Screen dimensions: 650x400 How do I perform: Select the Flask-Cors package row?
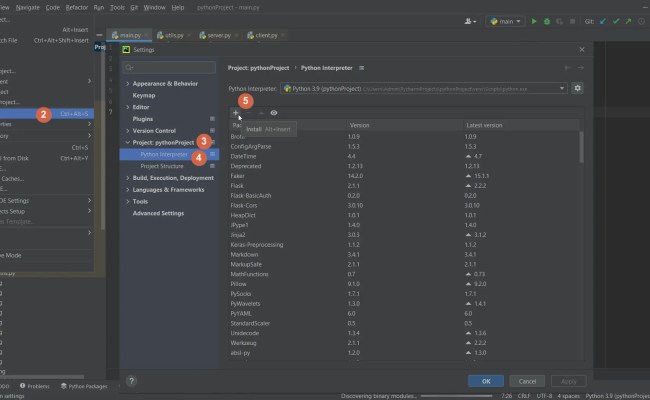coord(404,205)
